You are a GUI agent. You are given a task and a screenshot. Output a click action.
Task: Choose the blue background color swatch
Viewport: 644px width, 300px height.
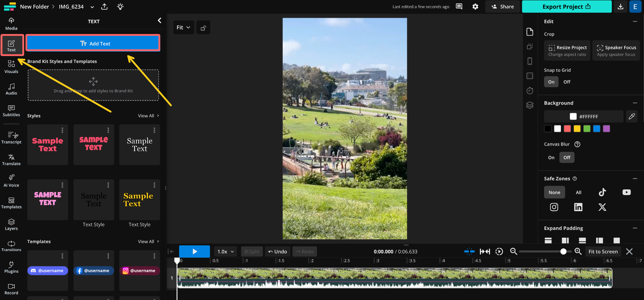(597, 129)
